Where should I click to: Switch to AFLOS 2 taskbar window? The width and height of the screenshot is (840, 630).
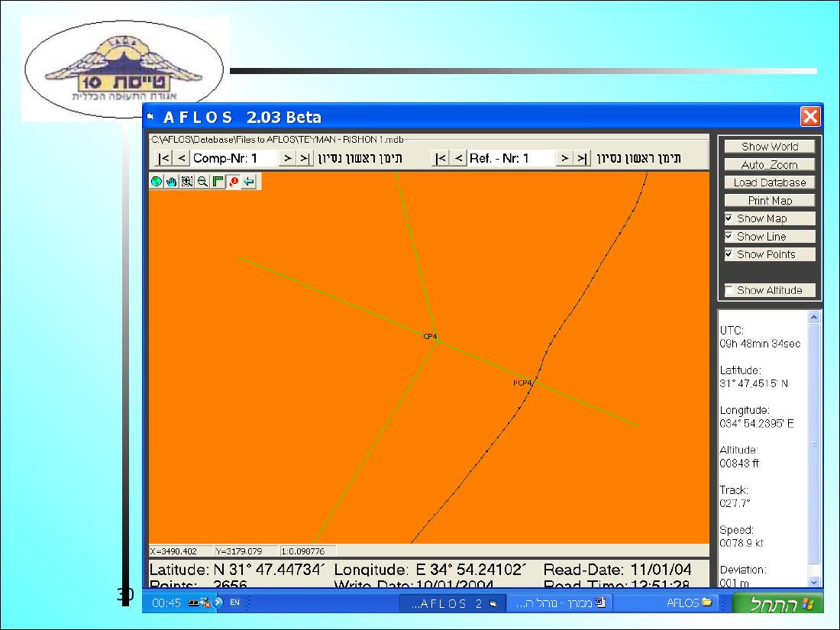click(454, 603)
